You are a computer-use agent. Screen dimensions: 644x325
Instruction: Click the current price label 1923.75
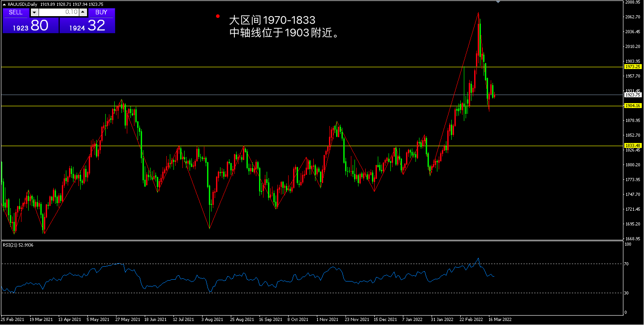[x=633, y=95]
